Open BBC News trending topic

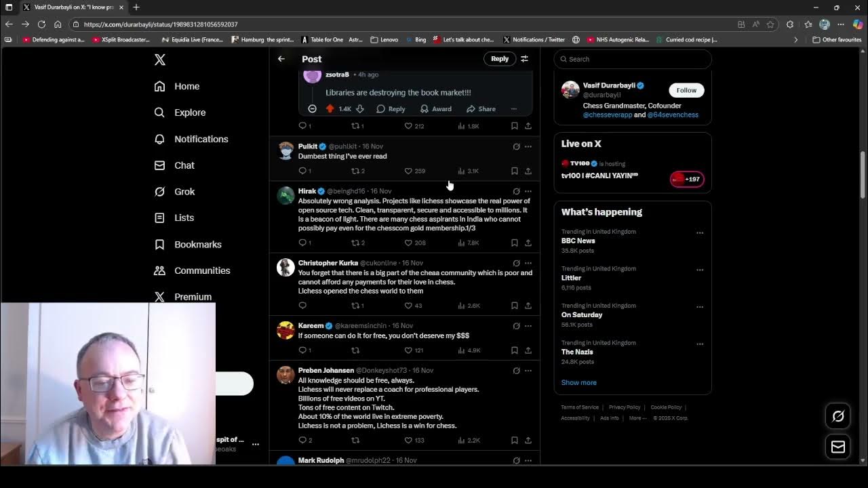pyautogui.click(x=578, y=241)
